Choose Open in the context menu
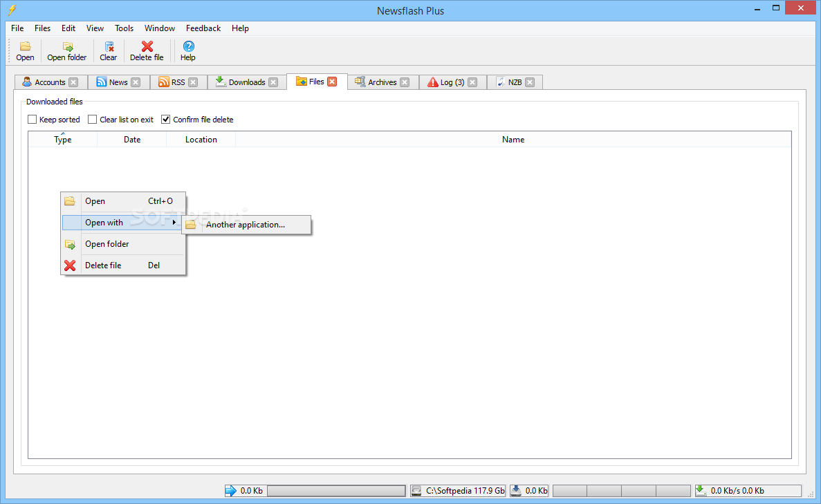The height and width of the screenshot is (504, 821). point(123,201)
